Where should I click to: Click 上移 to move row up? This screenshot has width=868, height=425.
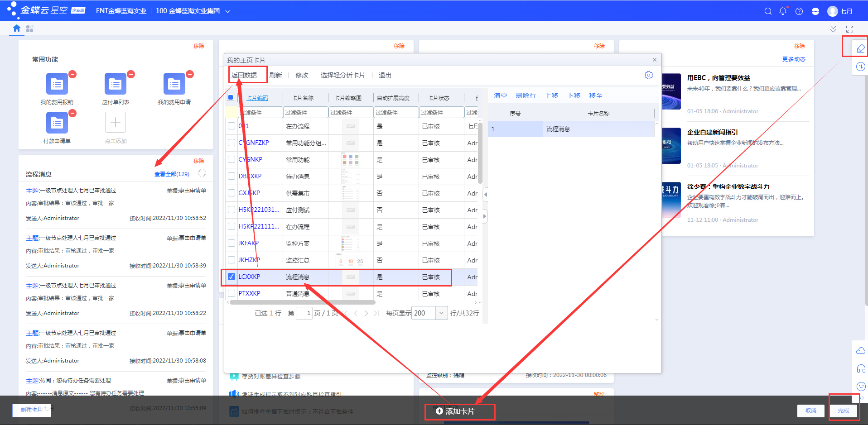pyautogui.click(x=552, y=96)
